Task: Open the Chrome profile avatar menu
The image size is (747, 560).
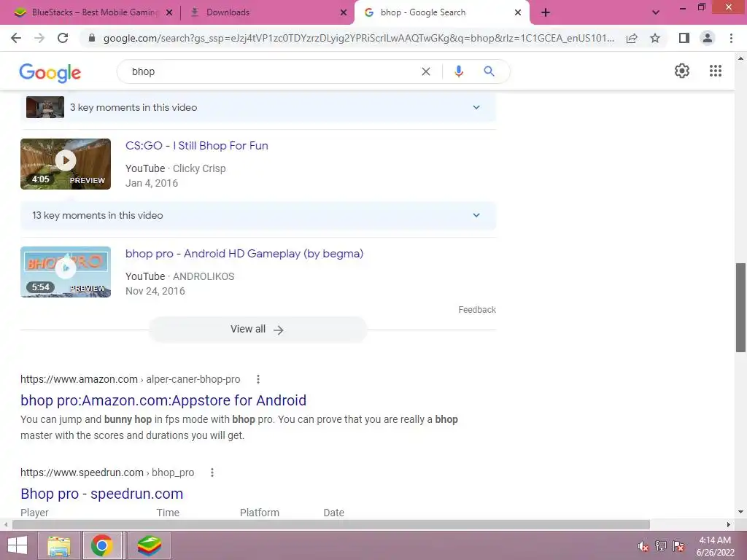Action: [708, 38]
